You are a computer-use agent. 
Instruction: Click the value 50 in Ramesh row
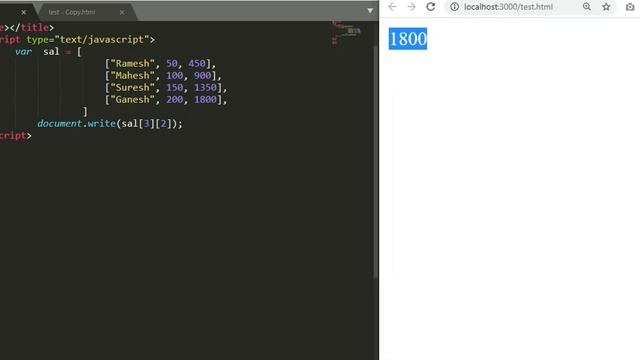pyautogui.click(x=171, y=63)
